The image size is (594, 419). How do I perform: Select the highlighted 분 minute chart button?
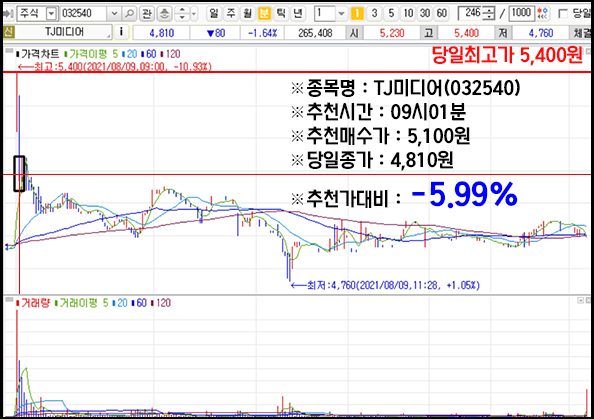tap(264, 14)
